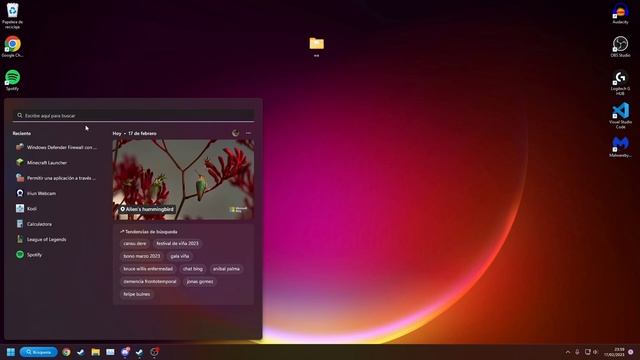640x360 pixels.
Task: Select the "felipe bulnes" trending chip
Action: (137, 294)
